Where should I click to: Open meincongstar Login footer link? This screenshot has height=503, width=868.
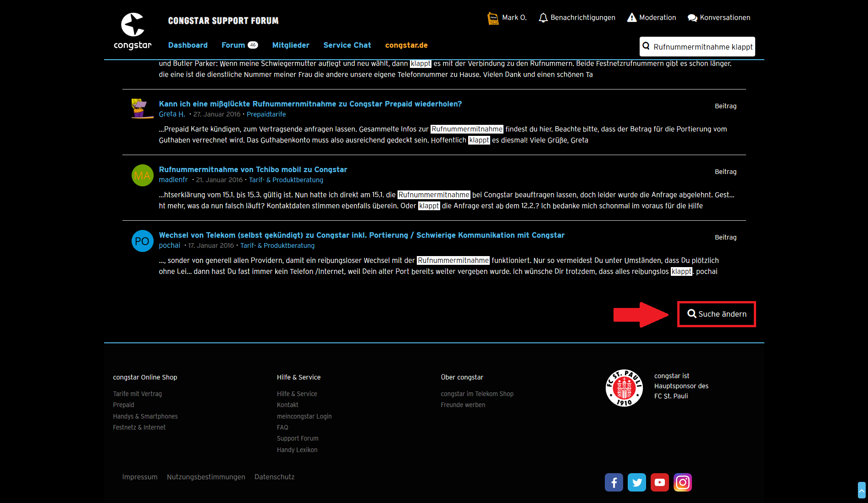click(304, 416)
